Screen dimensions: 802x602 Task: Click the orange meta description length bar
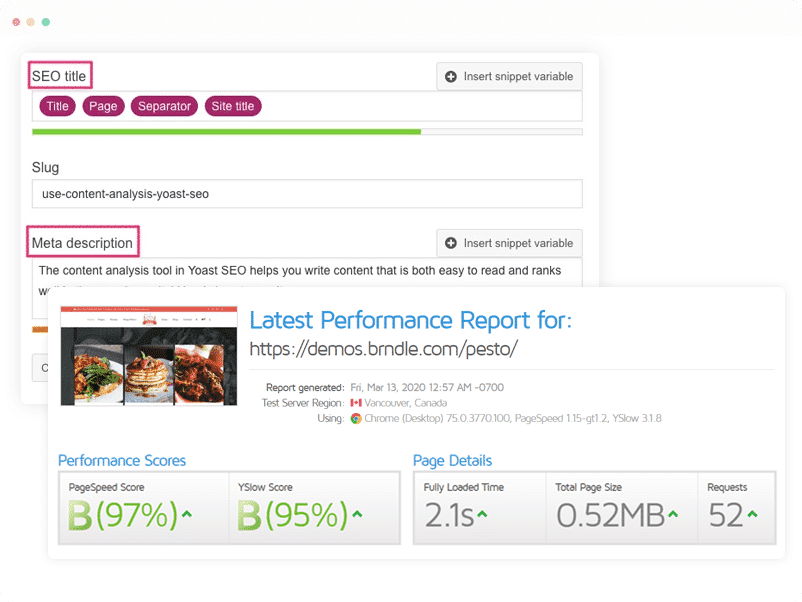coord(40,329)
